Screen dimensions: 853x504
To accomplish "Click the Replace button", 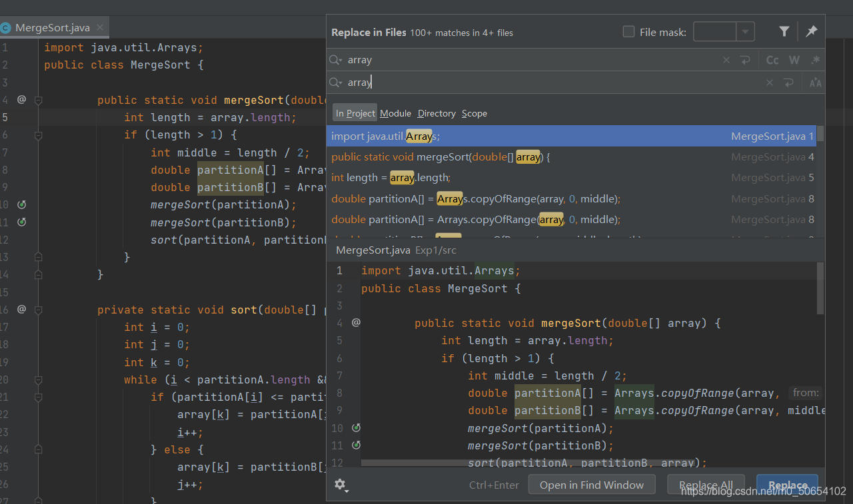I will [x=788, y=485].
